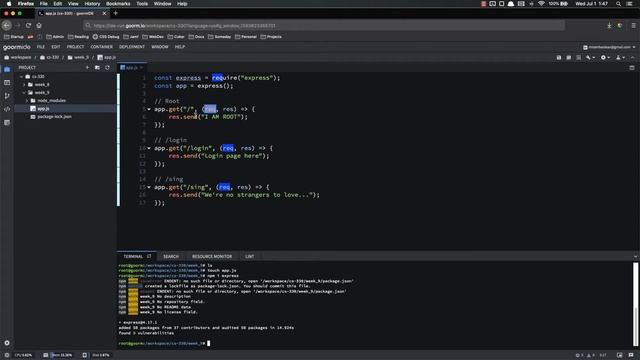
Task: Open macOS Spotlight search icon
Action: (618, 4)
